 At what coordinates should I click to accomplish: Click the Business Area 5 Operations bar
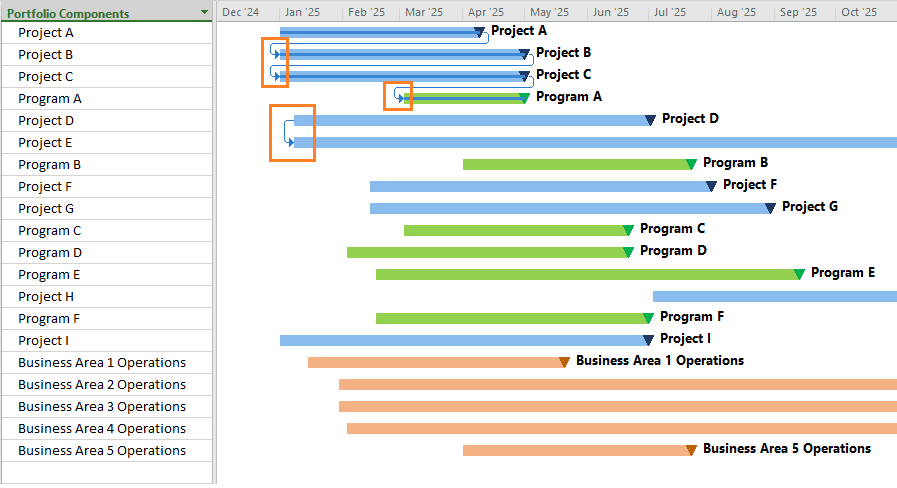click(x=575, y=451)
